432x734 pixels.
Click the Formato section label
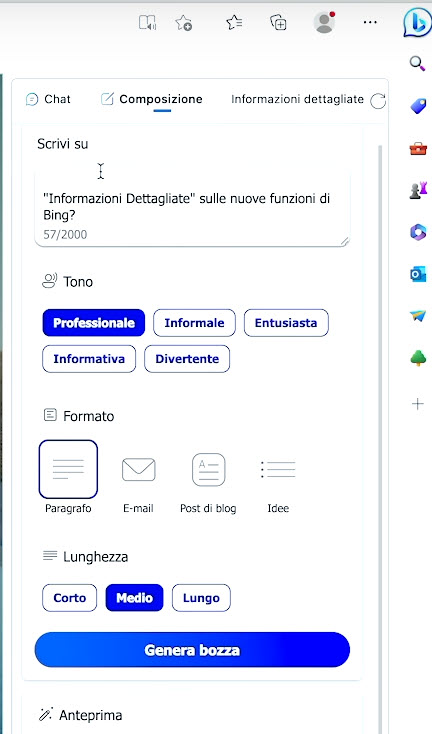(88, 416)
